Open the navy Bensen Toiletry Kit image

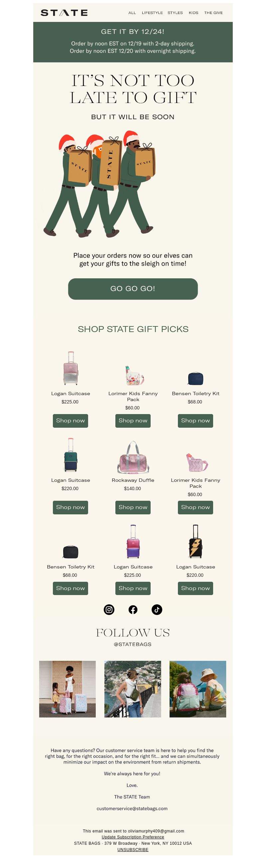(x=196, y=379)
